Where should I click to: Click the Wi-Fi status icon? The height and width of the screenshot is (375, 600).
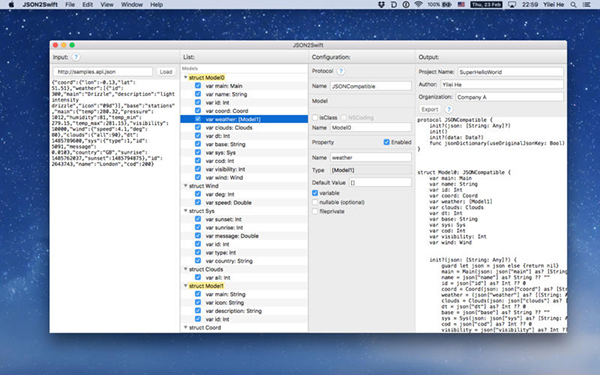418,5
